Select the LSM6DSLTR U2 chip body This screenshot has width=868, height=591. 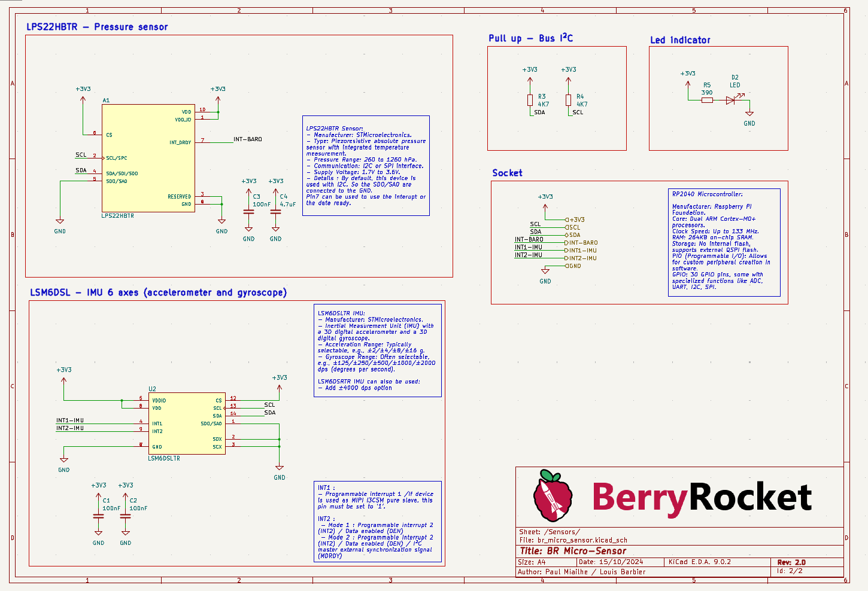pyautogui.click(x=187, y=424)
